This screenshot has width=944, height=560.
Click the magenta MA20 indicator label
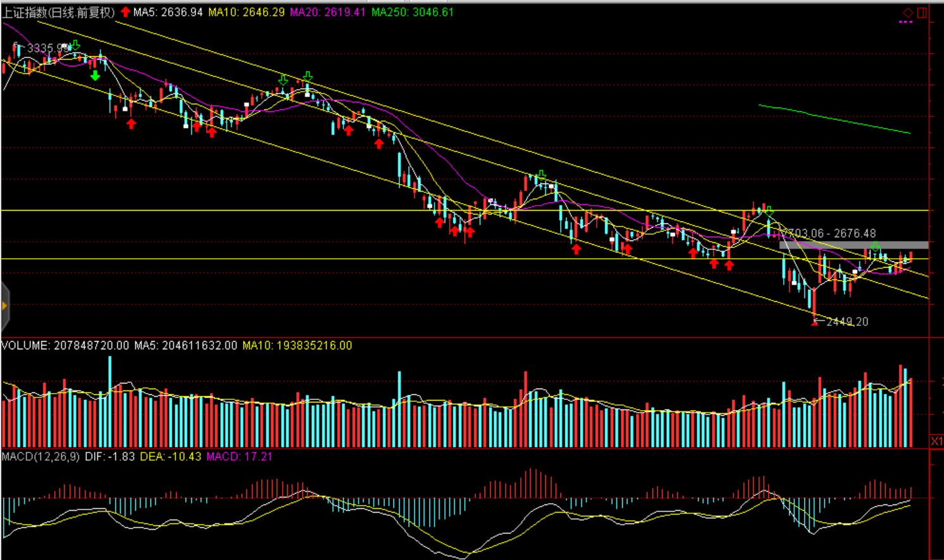pos(327,12)
